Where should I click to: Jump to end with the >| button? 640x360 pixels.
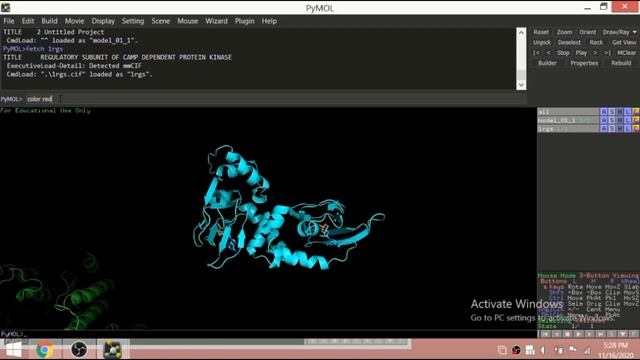pyautogui.click(x=607, y=53)
